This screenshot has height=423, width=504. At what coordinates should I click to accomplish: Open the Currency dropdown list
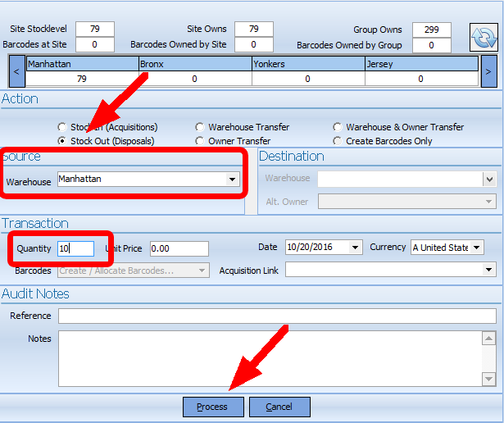click(x=476, y=248)
